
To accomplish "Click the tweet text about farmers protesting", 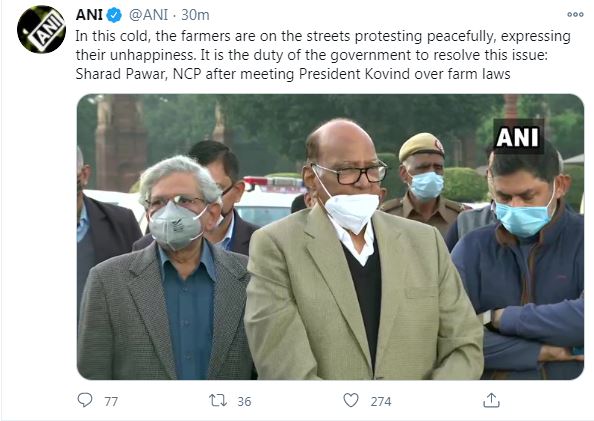I will 323,55.
